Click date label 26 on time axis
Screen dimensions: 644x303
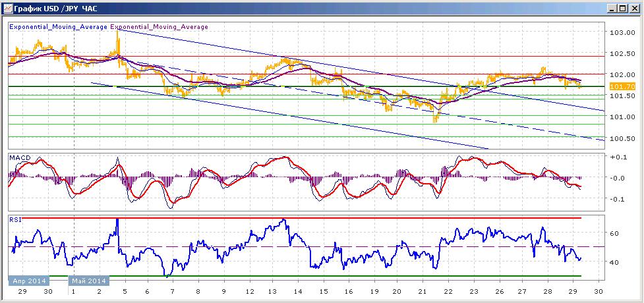pos(499,292)
